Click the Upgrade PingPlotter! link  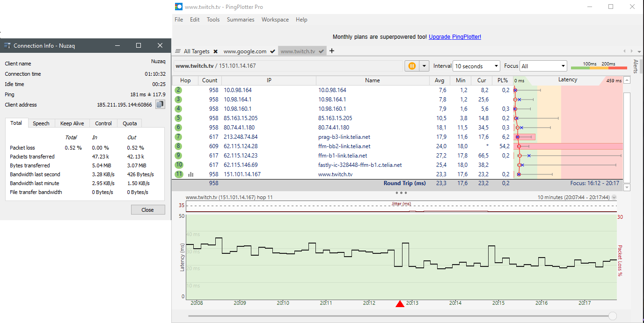(x=454, y=37)
